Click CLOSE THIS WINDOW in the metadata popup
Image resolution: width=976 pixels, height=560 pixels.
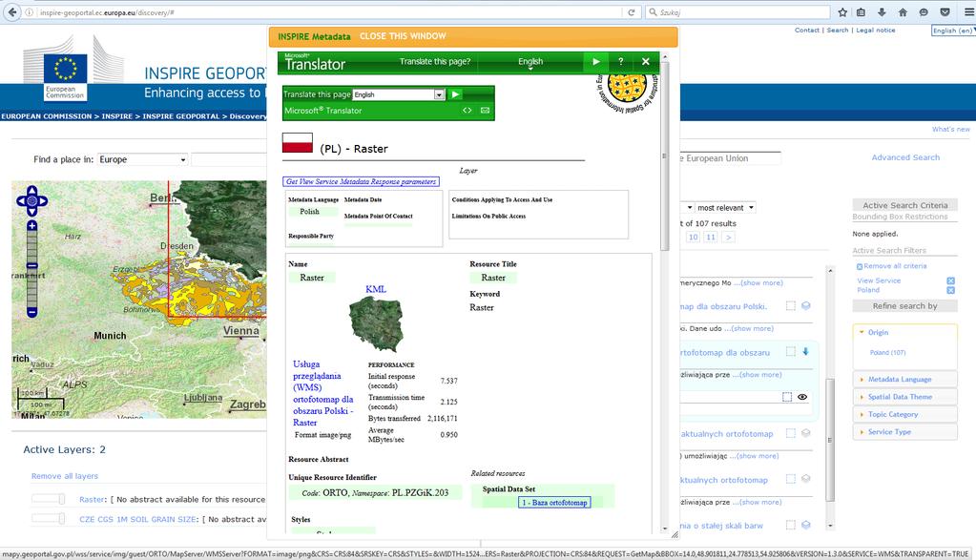click(403, 36)
